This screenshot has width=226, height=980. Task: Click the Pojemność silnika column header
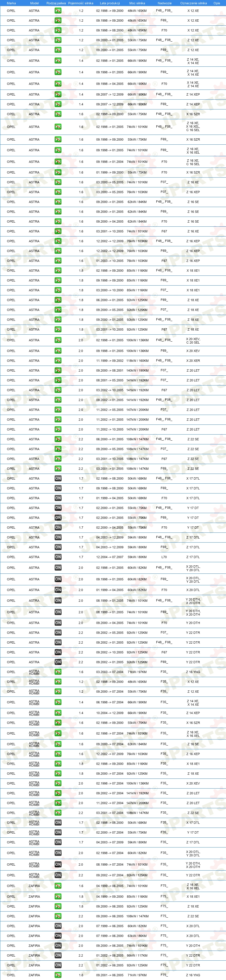[81, 3]
